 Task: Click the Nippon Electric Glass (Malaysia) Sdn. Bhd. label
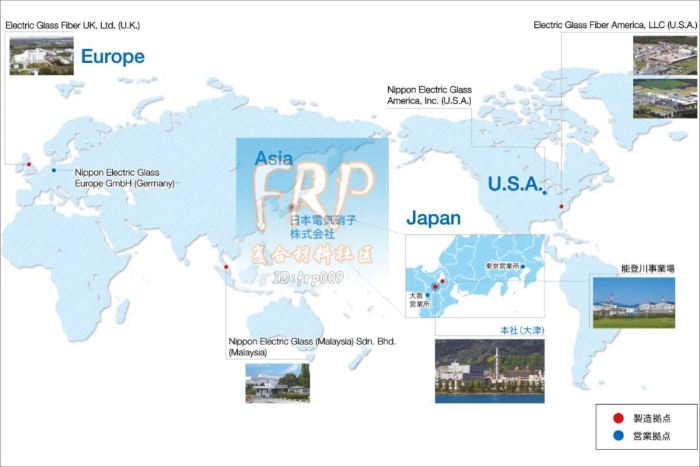tap(312, 347)
